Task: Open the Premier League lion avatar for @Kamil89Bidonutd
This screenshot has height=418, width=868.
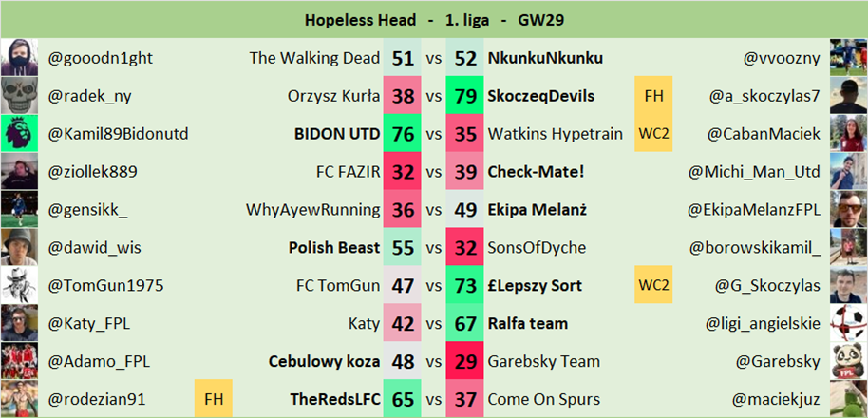Action: click(19, 134)
